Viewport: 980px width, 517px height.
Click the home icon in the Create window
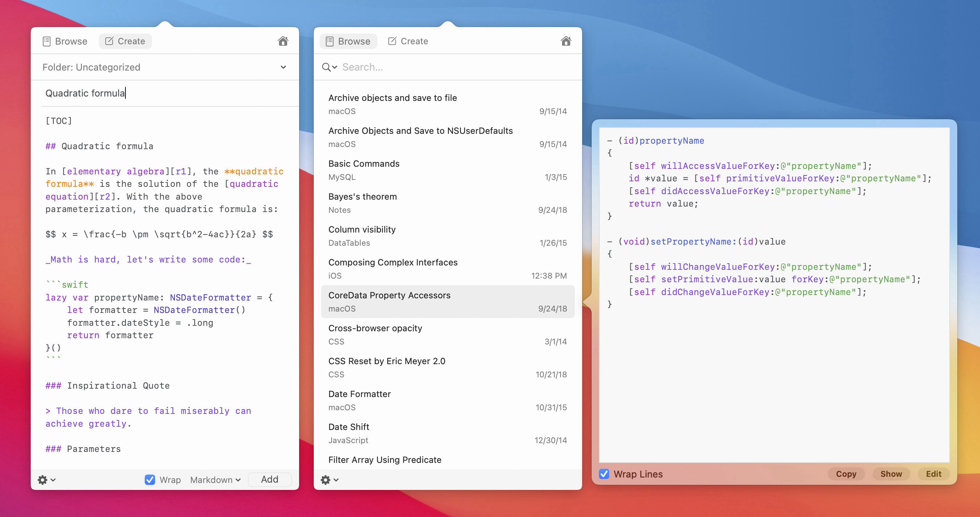(x=283, y=41)
